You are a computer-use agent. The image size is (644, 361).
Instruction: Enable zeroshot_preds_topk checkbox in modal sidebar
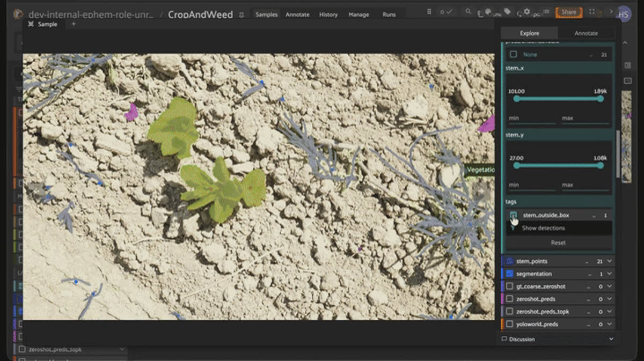point(510,312)
